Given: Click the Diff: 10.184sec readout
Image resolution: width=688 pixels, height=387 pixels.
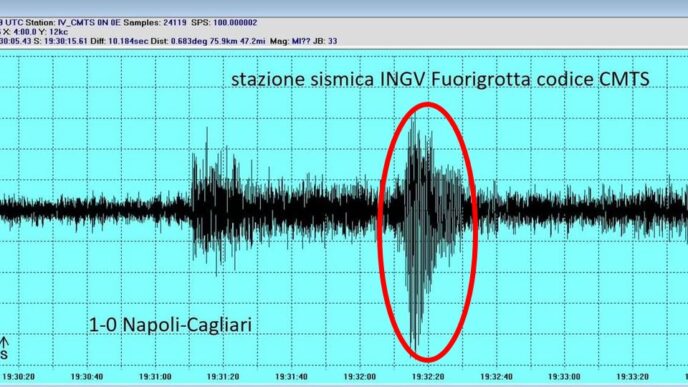Looking at the screenshot, I should [x=119, y=41].
